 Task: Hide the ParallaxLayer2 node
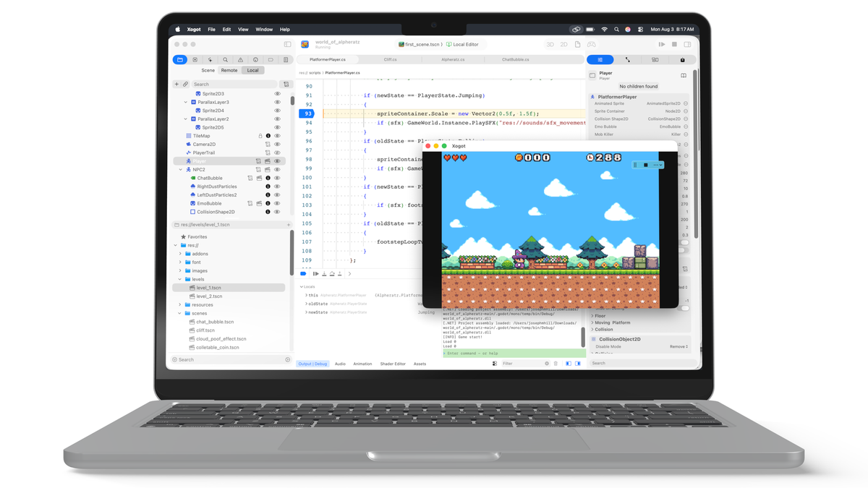(277, 119)
